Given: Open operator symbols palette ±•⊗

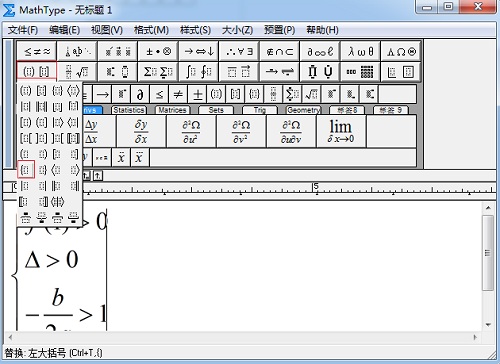Looking at the screenshot, I should coord(158,51).
